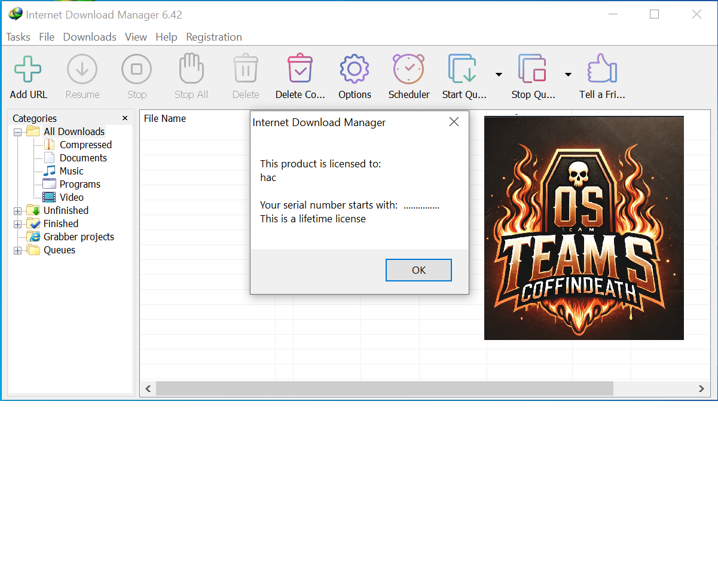The width and height of the screenshot is (718, 588).
Task: Click the IDM app icon in title bar
Action: point(15,14)
